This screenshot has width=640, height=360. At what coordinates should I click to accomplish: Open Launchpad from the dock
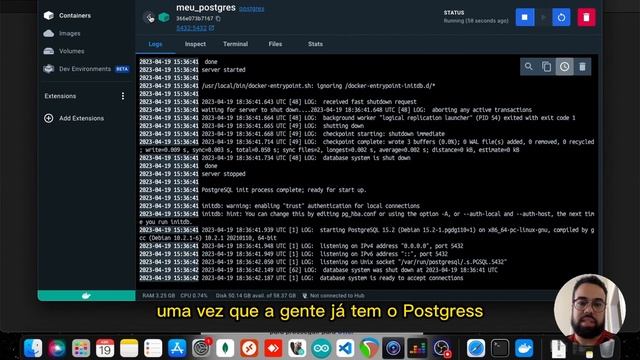tap(81, 348)
